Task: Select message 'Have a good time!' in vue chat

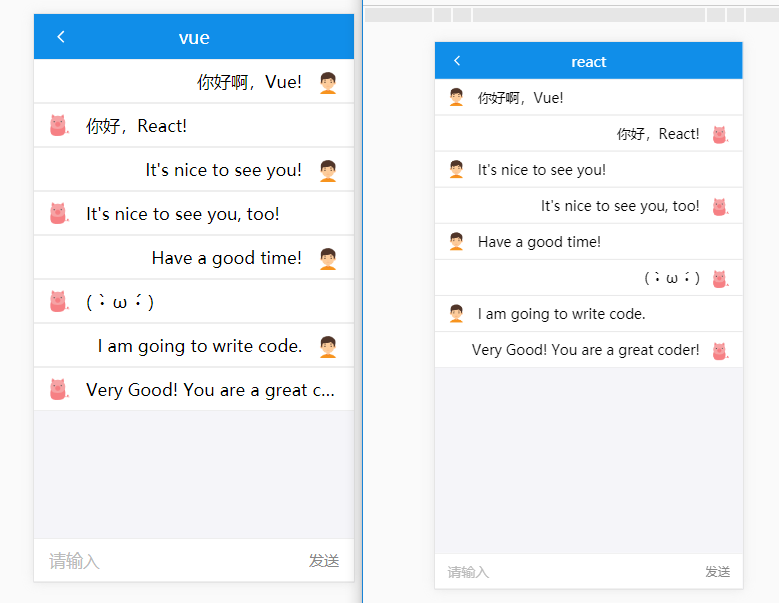Action: [227, 258]
